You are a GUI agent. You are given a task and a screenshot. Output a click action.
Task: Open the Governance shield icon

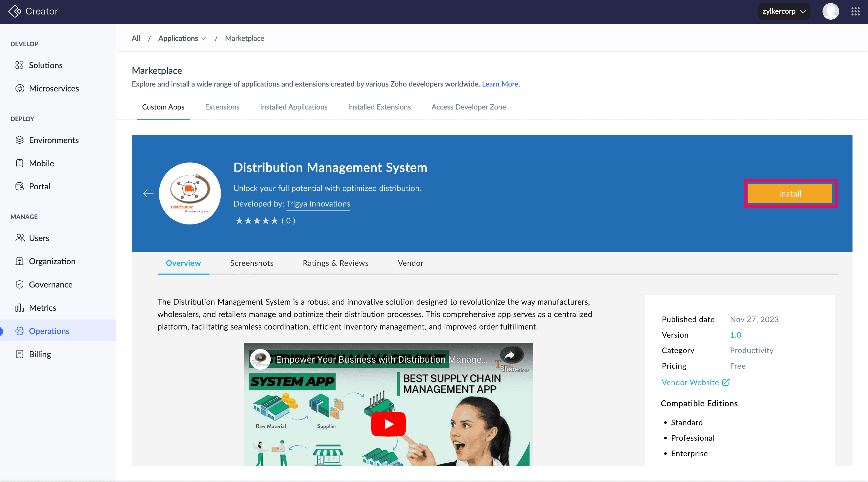click(x=20, y=284)
